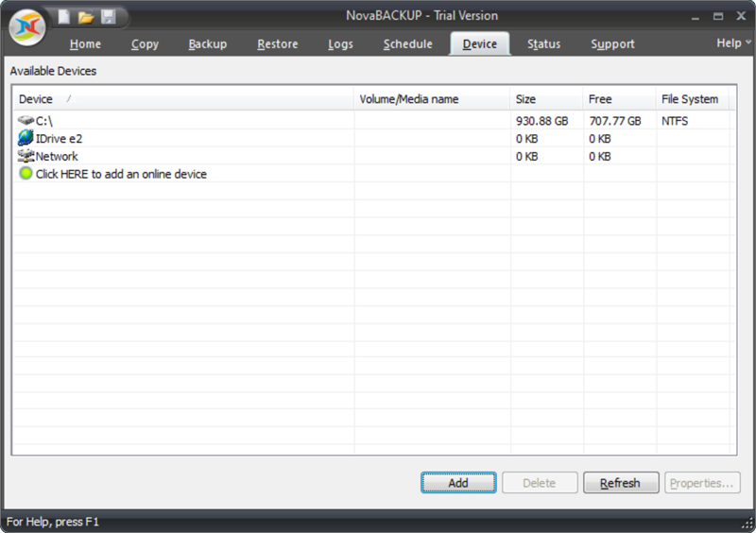
Task: Minimize the NovaBACKUP window
Action: [x=695, y=17]
